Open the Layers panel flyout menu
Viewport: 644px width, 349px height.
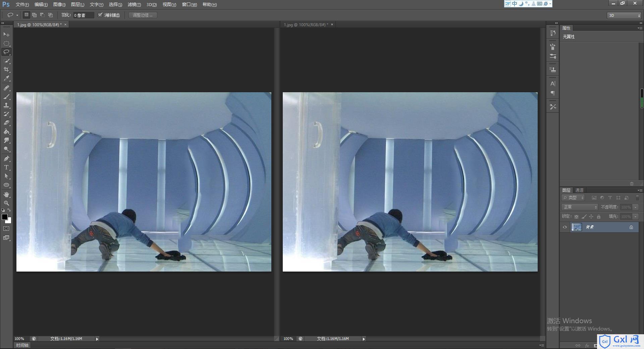pyautogui.click(x=640, y=190)
